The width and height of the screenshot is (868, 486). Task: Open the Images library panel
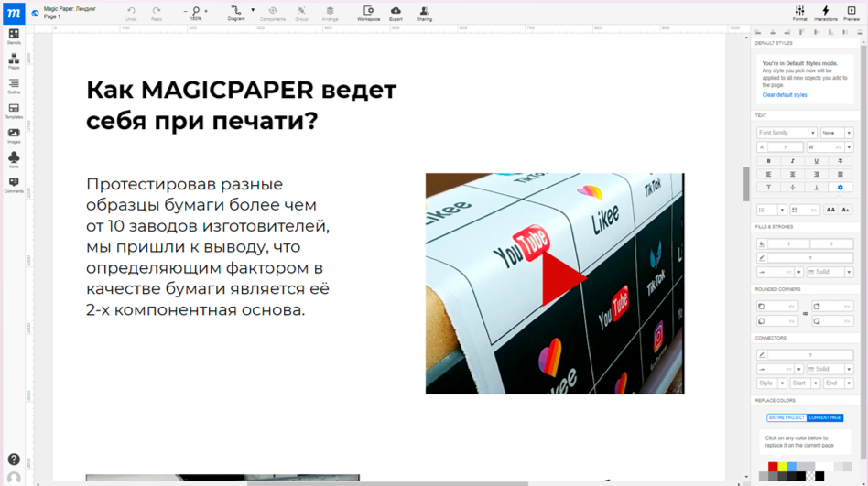click(x=14, y=135)
